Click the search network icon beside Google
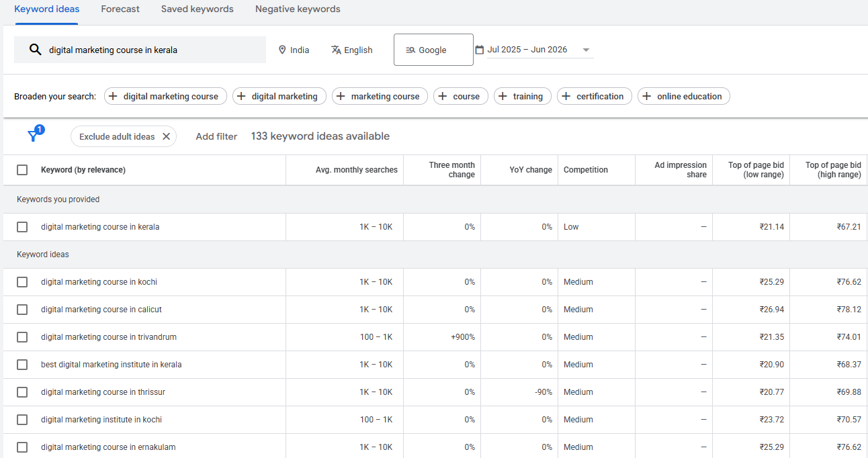868x458 pixels. tap(410, 50)
